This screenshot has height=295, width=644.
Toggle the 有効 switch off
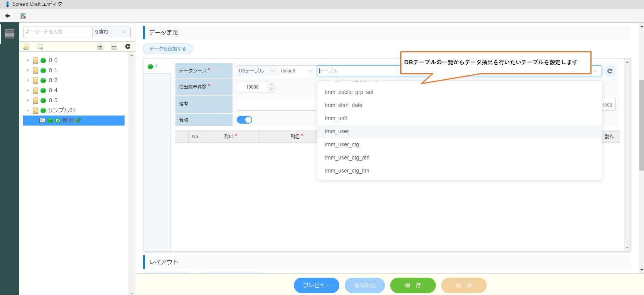(x=244, y=120)
